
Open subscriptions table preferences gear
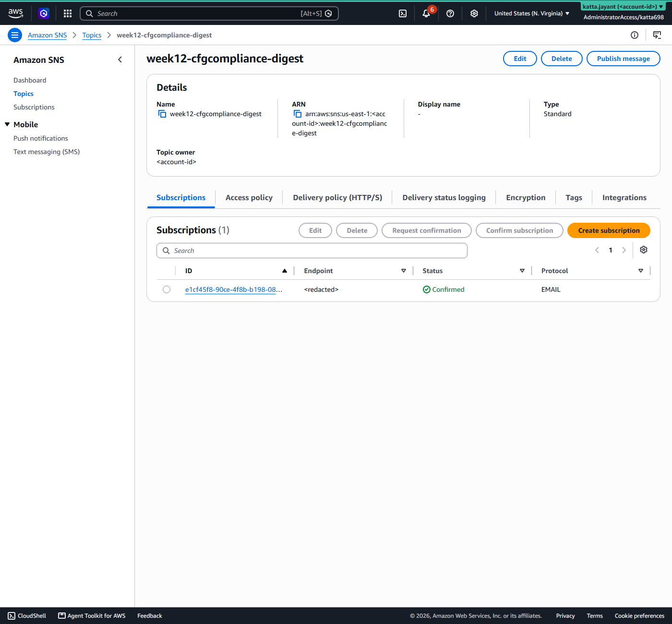[644, 250]
